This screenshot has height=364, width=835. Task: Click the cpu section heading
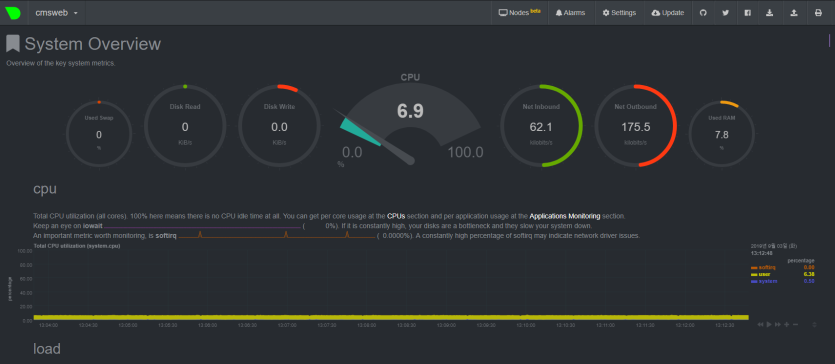[45, 189]
